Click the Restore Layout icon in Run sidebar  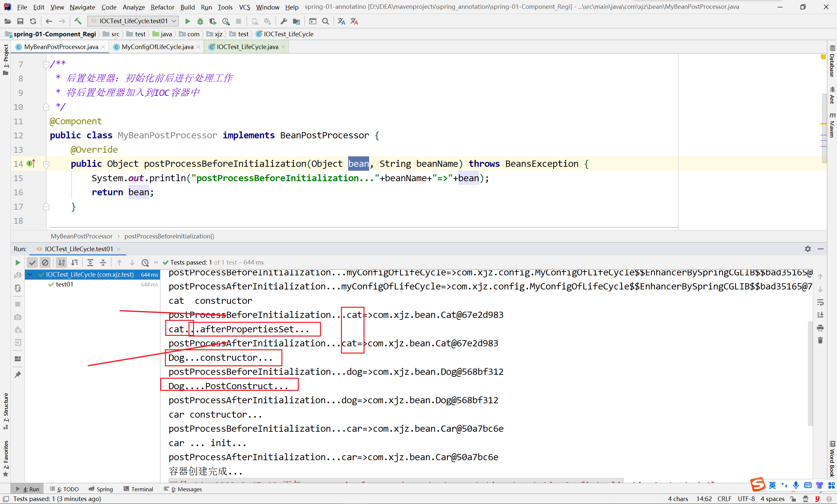tap(18, 359)
